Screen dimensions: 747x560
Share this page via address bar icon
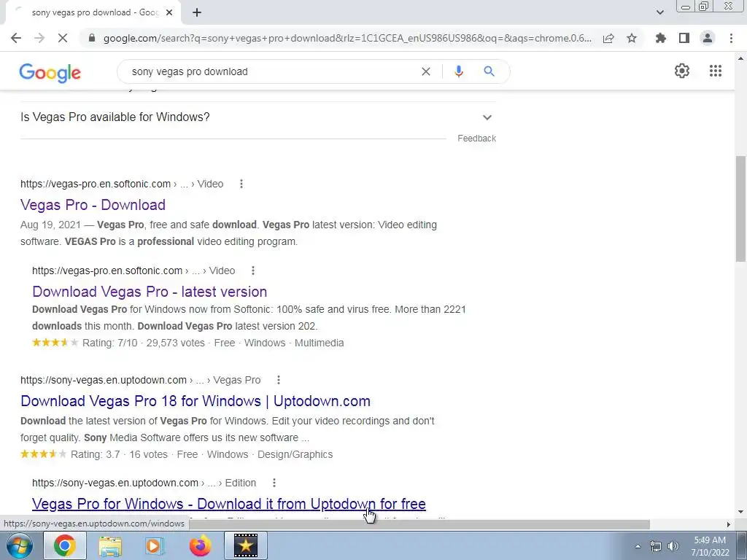(608, 38)
